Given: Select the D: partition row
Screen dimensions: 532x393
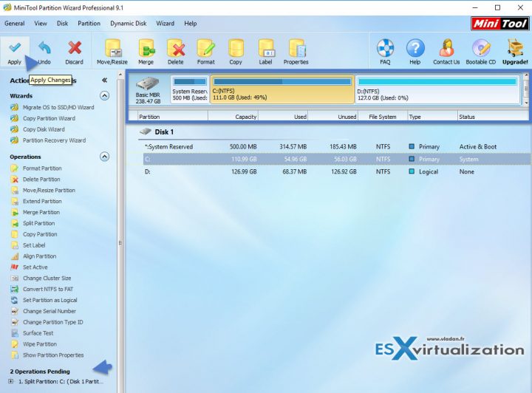Looking at the screenshot, I should click(337, 171).
